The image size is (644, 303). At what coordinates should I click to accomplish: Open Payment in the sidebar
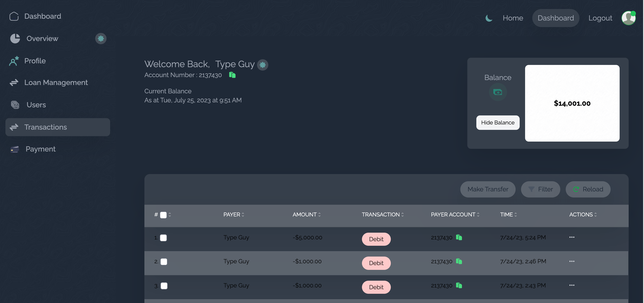tap(40, 149)
